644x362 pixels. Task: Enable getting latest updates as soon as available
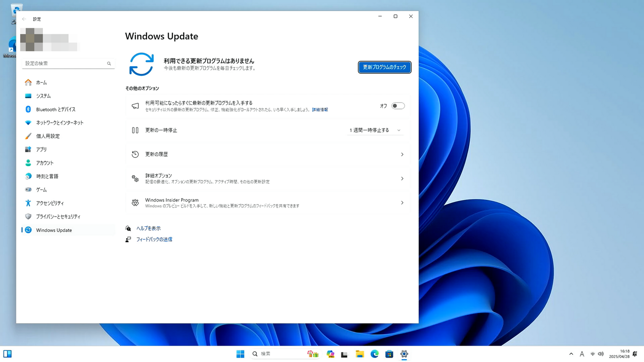click(398, 106)
